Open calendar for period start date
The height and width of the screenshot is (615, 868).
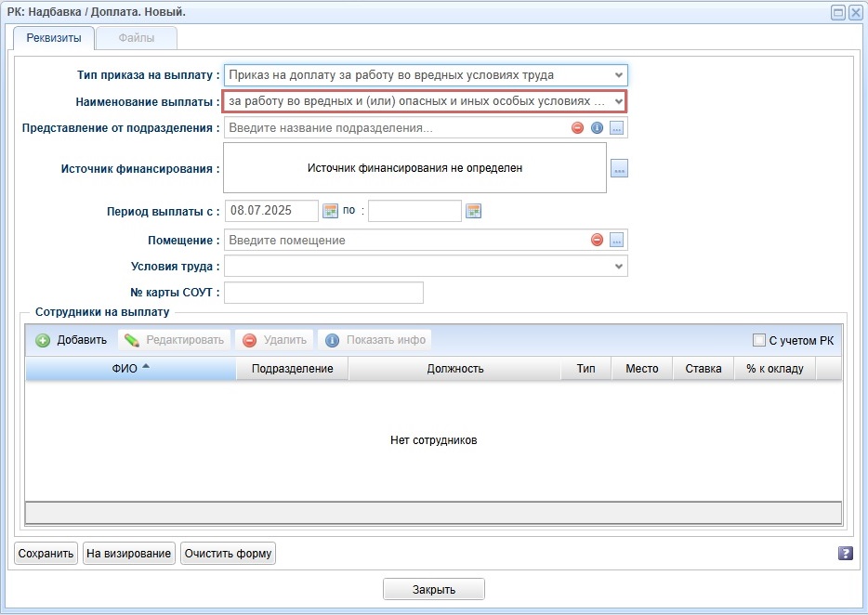tap(331, 211)
